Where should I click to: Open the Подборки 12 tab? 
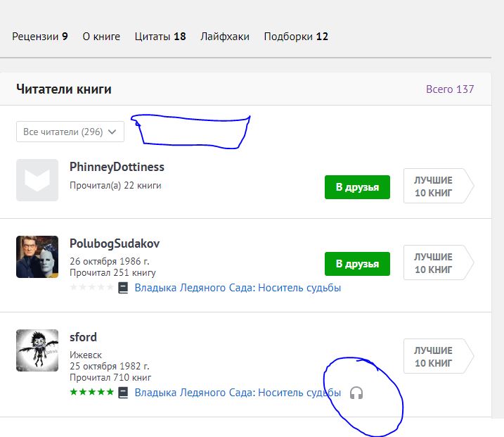tap(296, 37)
